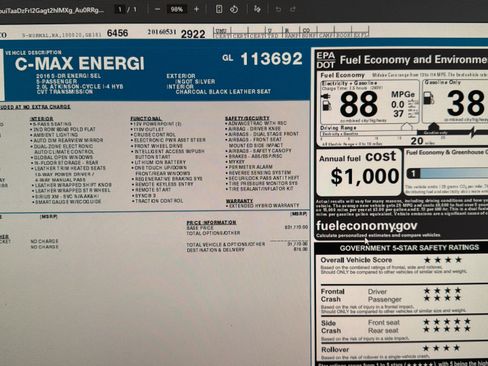The image size is (488, 366).
Task: Click the C-MAX ENERGI heading
Action: (80, 63)
